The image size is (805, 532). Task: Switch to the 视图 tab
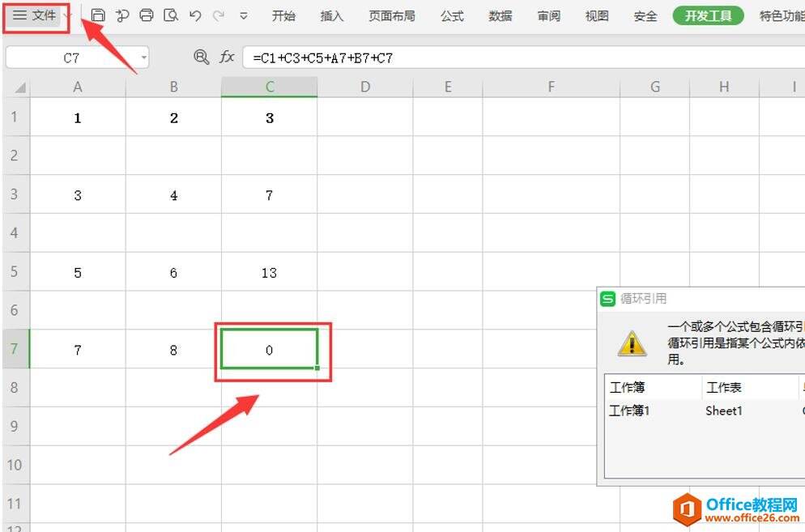tap(597, 16)
